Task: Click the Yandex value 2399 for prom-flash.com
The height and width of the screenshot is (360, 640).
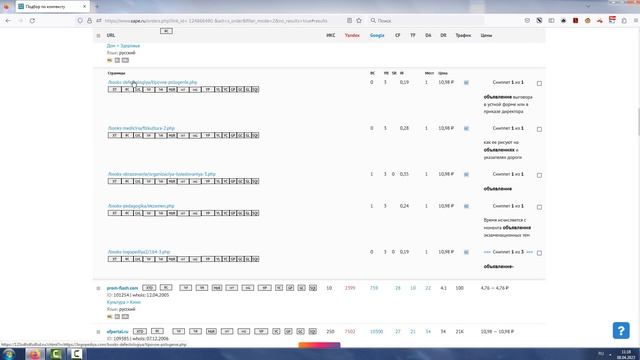Action: click(x=350, y=288)
